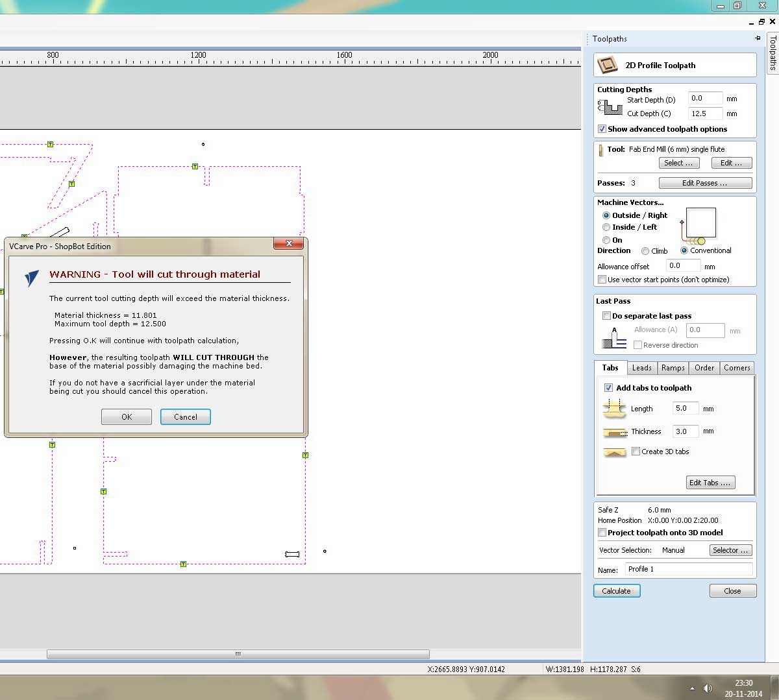
Task: Click the VCarve logo icon in the warning dialog
Action: point(32,278)
